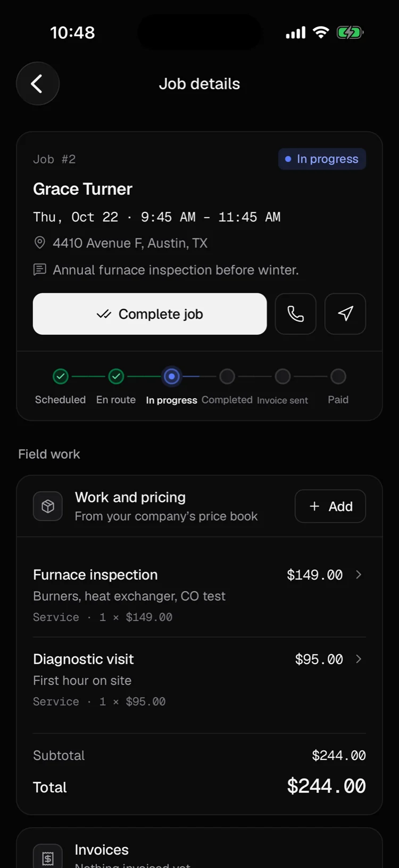Viewport: 399px width, 868px height.
Task: Tap the Annual furnace inspection note text
Action: pos(176,270)
